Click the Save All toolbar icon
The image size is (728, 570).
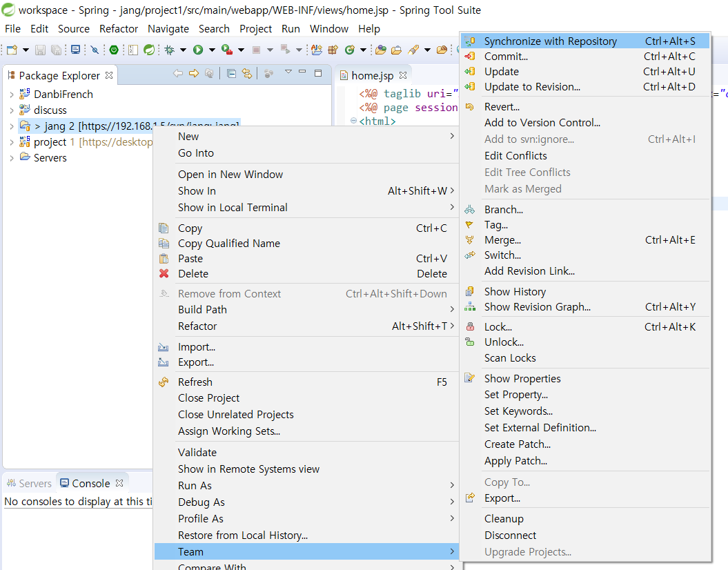point(56,50)
